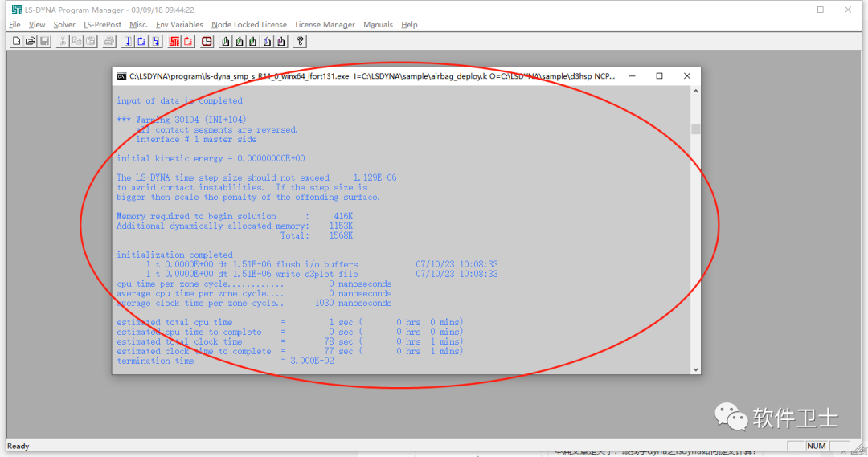Viewport: 868px width, 457px height.
Task: Click the first manual icon after the dark red square
Action: [225, 42]
